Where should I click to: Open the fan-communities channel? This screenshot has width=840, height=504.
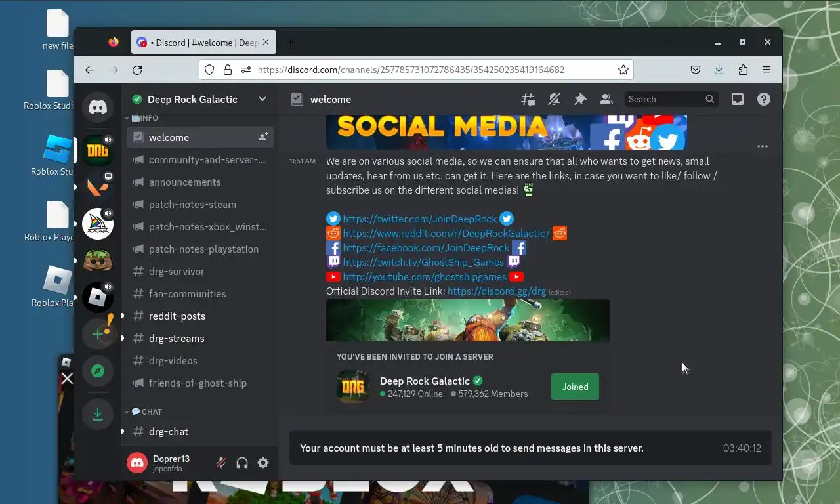[200, 293]
